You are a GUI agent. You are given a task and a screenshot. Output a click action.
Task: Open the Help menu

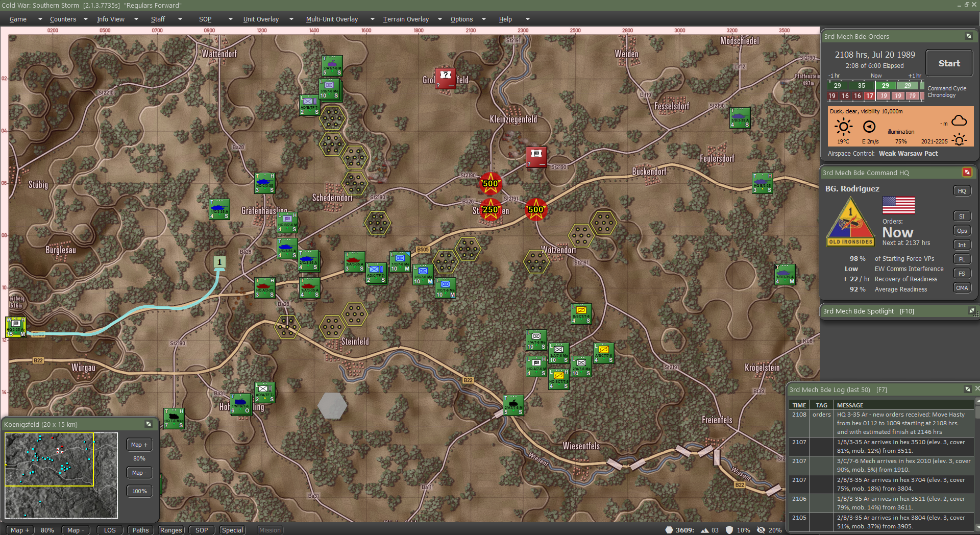(505, 19)
